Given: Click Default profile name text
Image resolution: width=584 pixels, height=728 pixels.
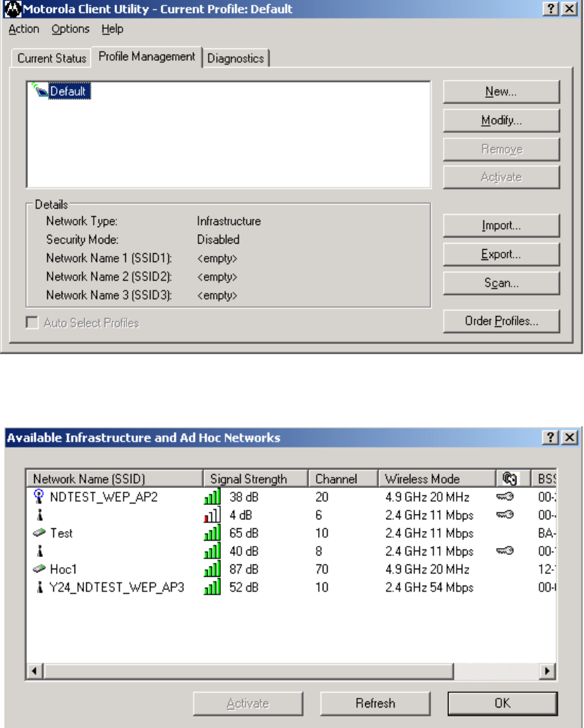Looking at the screenshot, I should tap(68, 91).
